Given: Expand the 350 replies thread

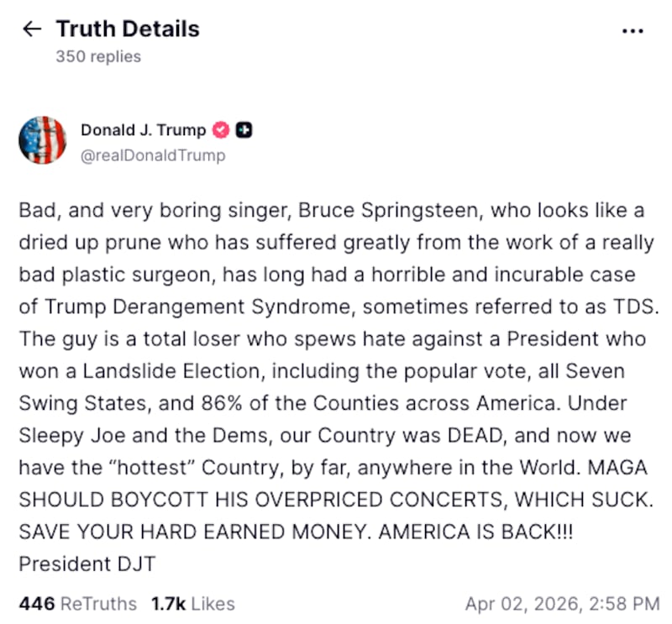Looking at the screenshot, I should point(97,56).
